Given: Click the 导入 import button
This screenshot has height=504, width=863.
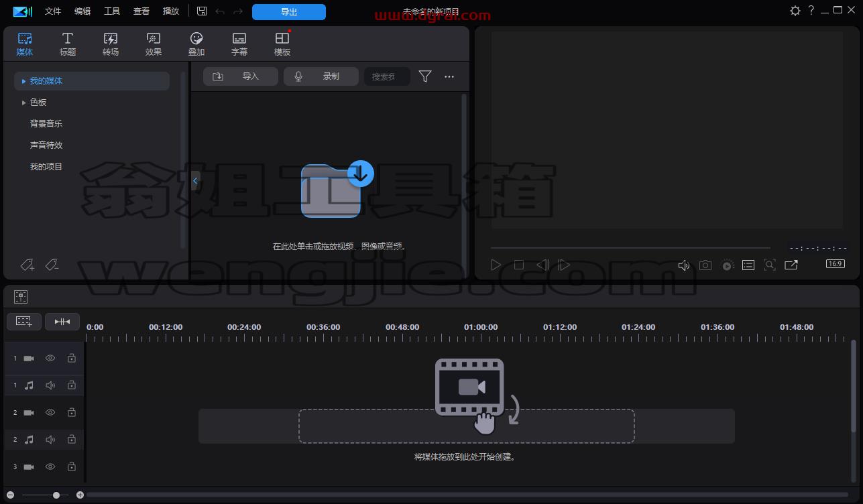Looking at the screenshot, I should tap(241, 76).
